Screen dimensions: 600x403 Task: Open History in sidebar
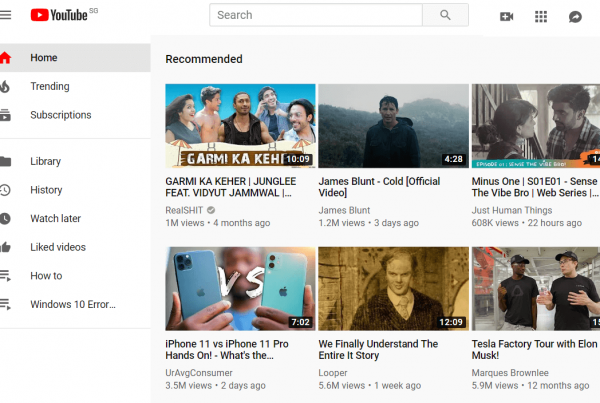pyautogui.click(x=75, y=190)
